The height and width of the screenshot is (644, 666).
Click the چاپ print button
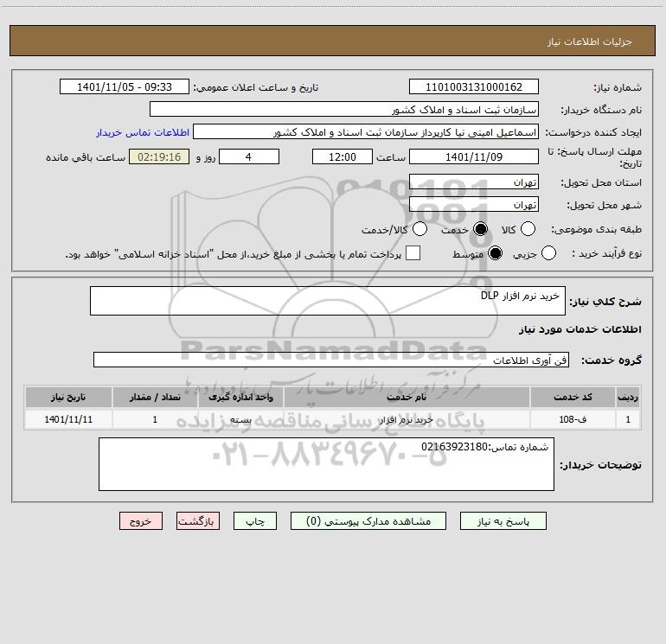point(255,521)
